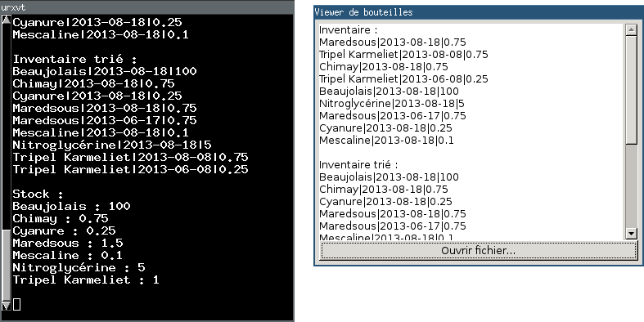Click the urxvt window title bar

[x=147, y=7]
